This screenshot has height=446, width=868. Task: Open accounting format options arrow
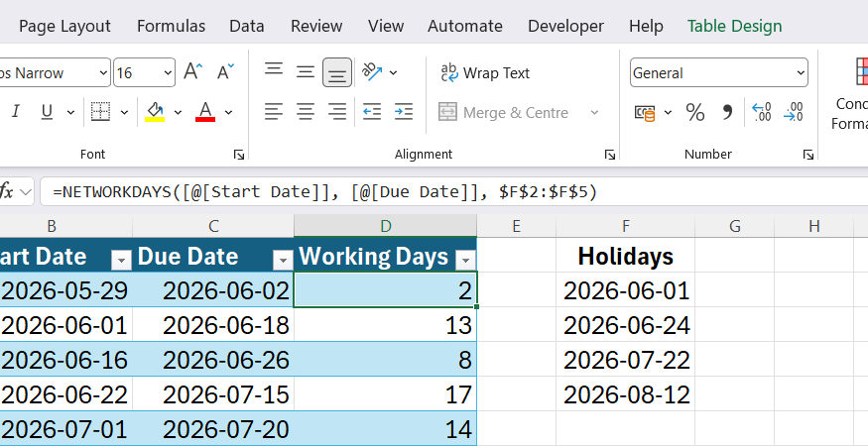tap(668, 113)
